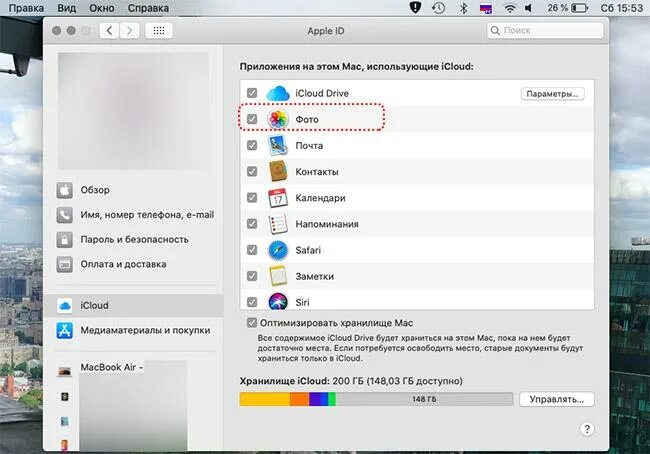Click the MacBook Air - device name
Viewport: 650px width, 454px height.
[112, 367]
